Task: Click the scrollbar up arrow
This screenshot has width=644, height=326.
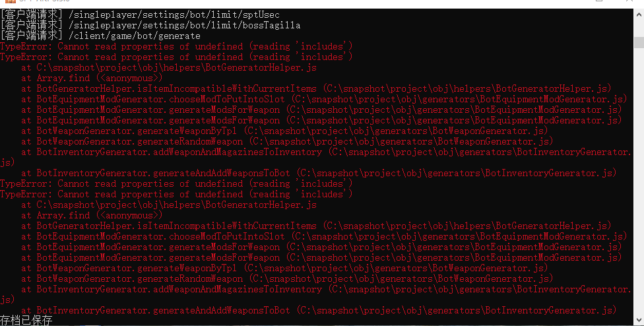Action: click(639, 15)
